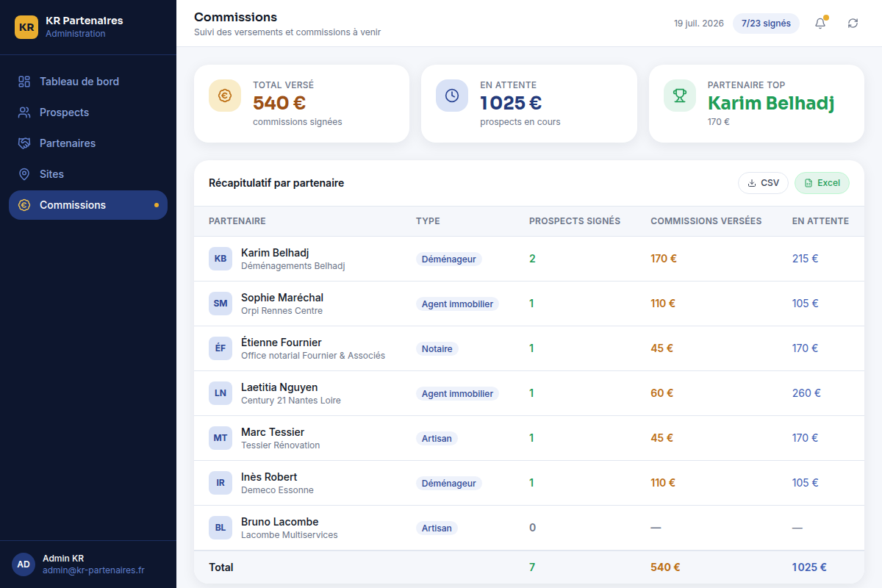Click the ÉF avatar for Étienne Fournier

click(x=220, y=348)
